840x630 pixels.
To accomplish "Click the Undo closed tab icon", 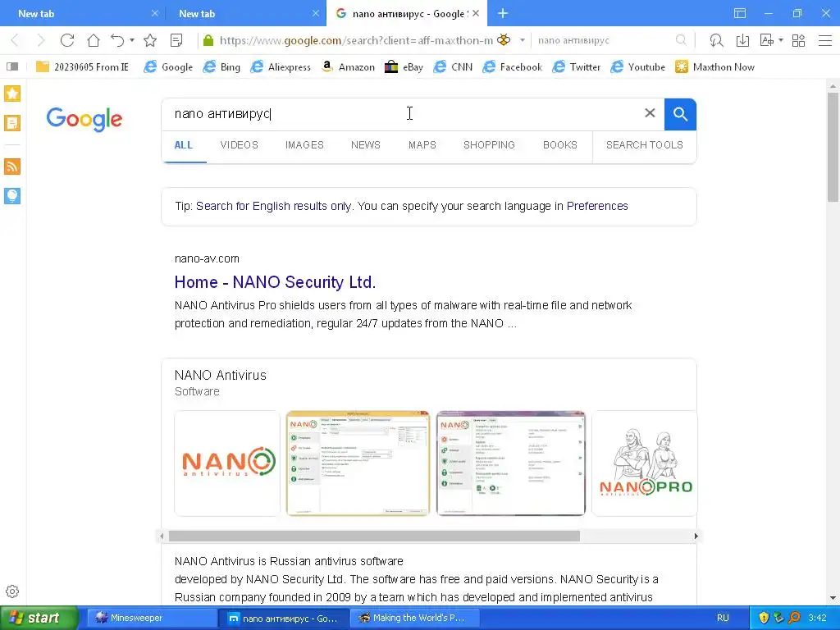I will click(117, 40).
